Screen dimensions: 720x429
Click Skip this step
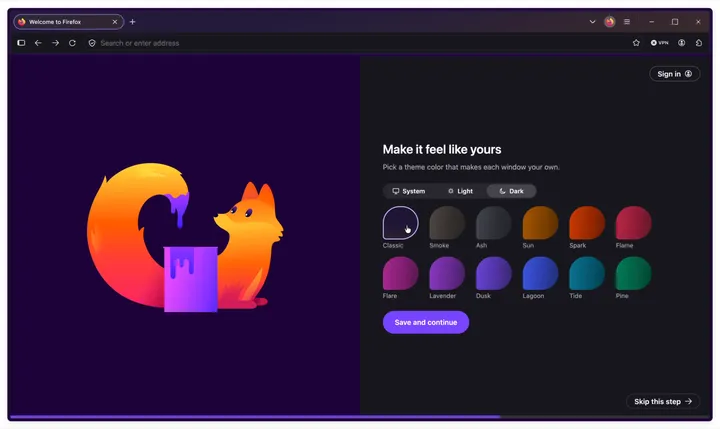(663, 401)
